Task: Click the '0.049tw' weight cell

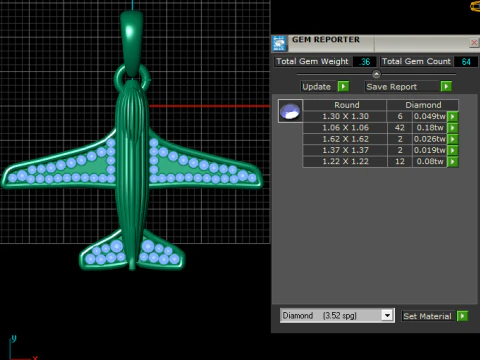Action: point(429,116)
